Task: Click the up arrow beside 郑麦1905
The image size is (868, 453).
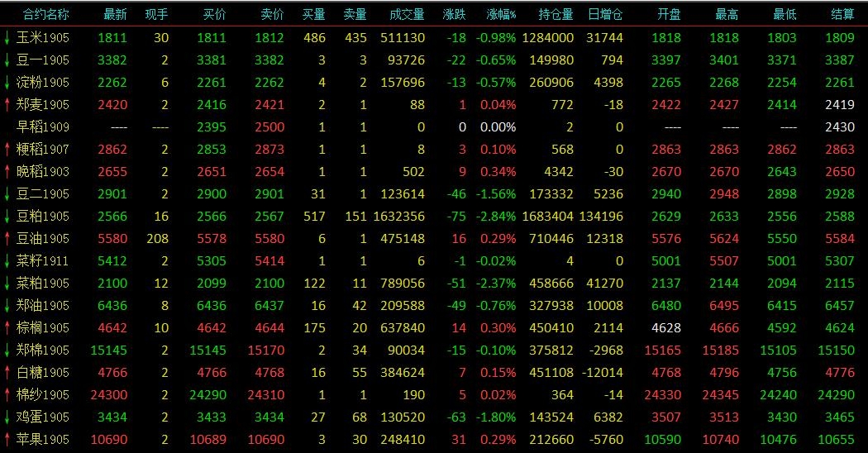Action: [7, 105]
